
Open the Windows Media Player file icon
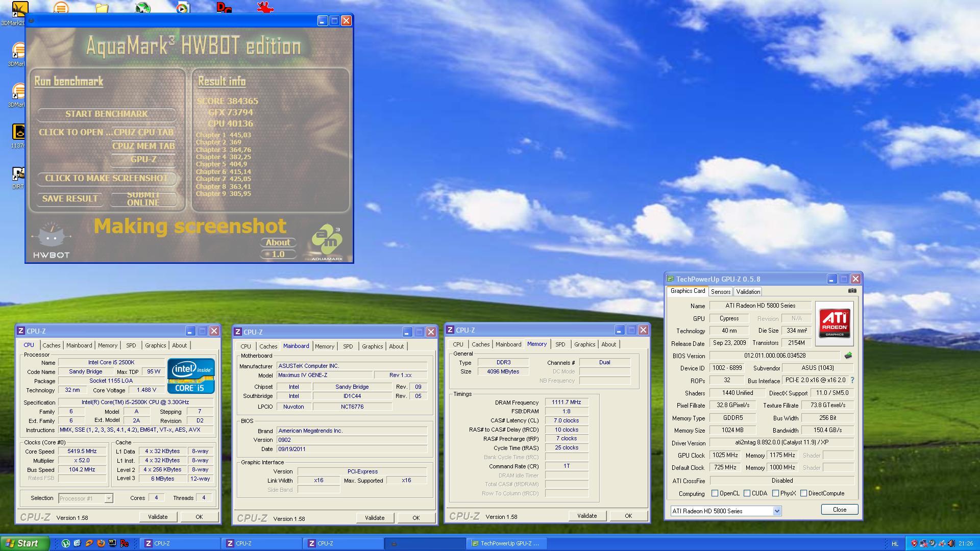click(x=182, y=7)
